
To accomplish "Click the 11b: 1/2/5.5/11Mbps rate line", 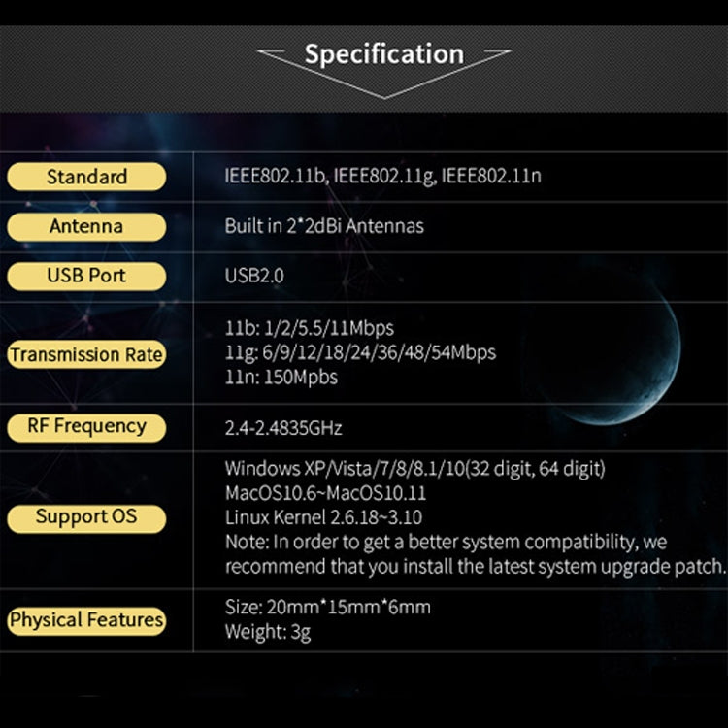I will click(310, 328).
